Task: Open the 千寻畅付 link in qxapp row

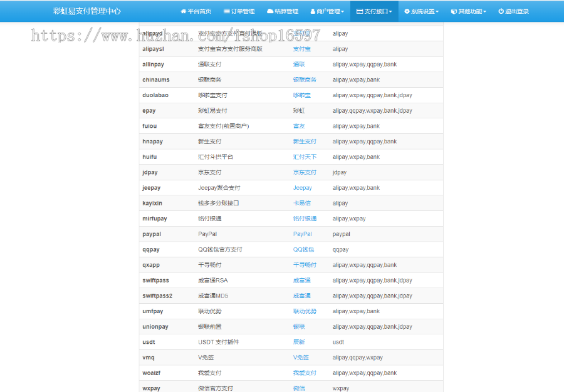Action: pyautogui.click(x=305, y=265)
